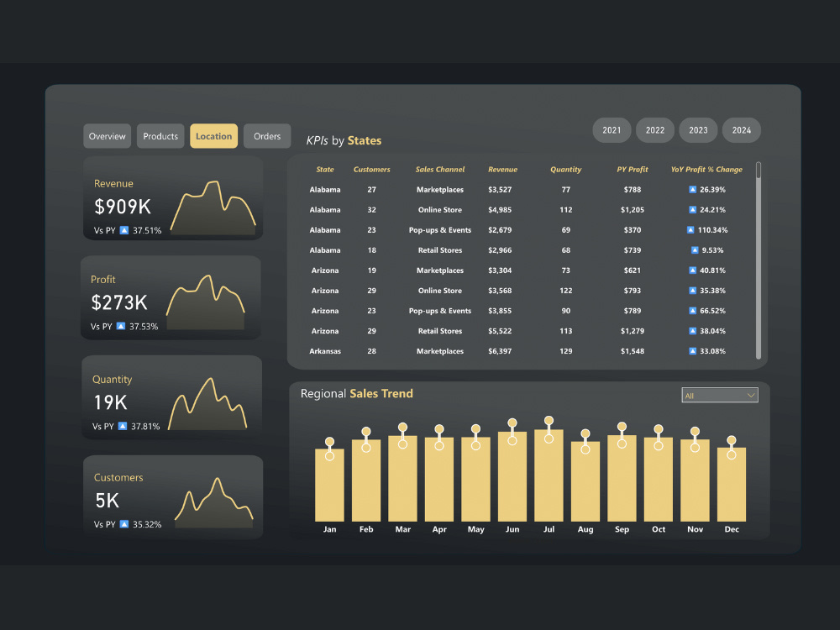Image resolution: width=840 pixels, height=630 pixels.
Task: Click PY Profit cell $370
Action: 633,230
